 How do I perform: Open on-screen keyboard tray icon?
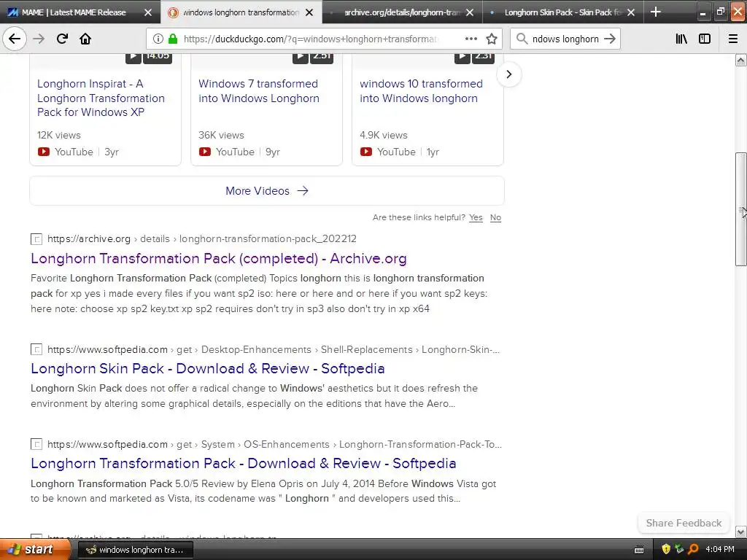pos(639,550)
